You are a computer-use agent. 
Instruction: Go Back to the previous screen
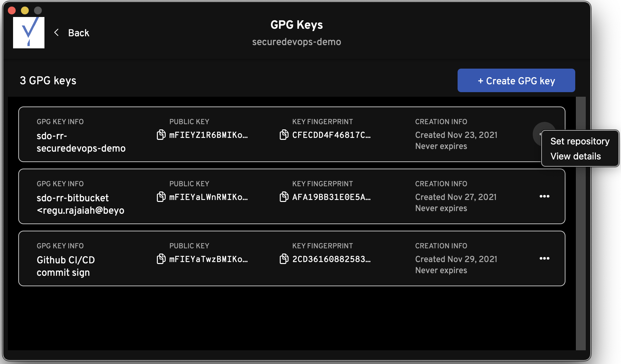point(78,33)
